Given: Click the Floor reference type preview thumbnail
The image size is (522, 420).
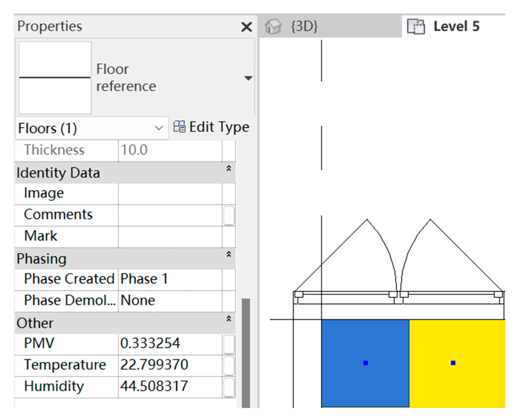Looking at the screenshot, I should point(55,78).
